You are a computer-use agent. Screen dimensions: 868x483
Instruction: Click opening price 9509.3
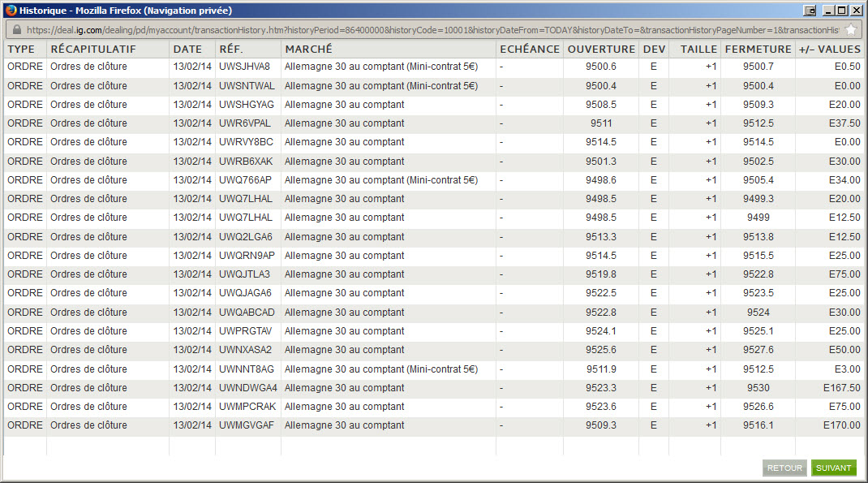(600, 425)
